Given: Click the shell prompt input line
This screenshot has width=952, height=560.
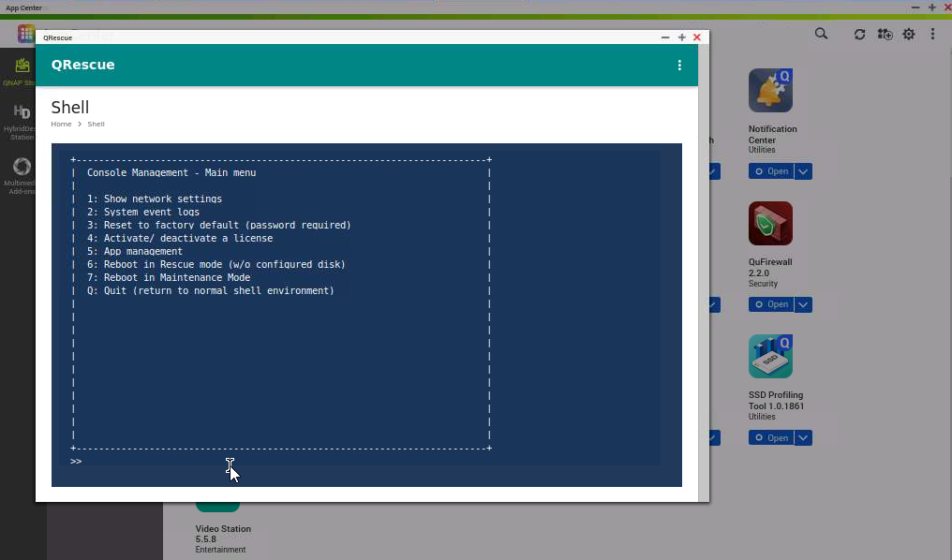Looking at the screenshot, I should pos(365,462).
